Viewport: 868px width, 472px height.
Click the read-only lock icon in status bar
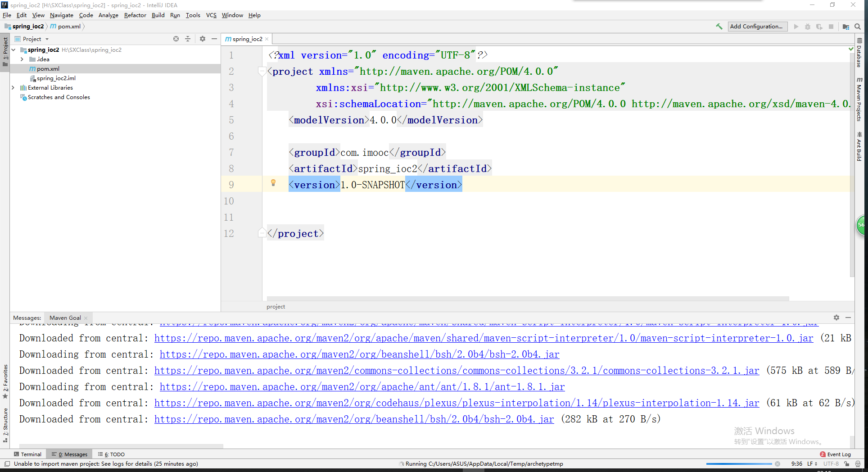pos(847,464)
